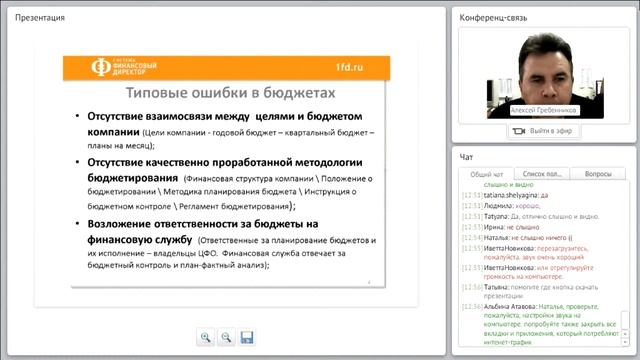Click the chat scrollbar thumb

click(x=625, y=320)
